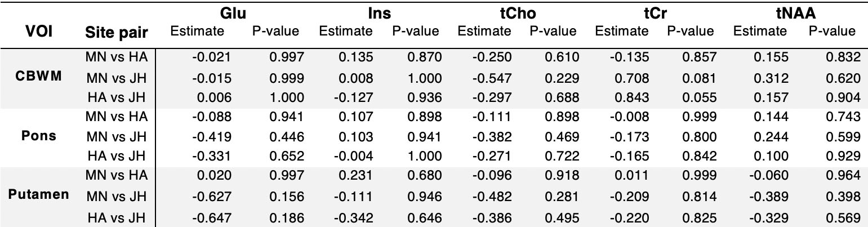Click the tNAA column header
The image size is (868, 227).
coord(793,14)
